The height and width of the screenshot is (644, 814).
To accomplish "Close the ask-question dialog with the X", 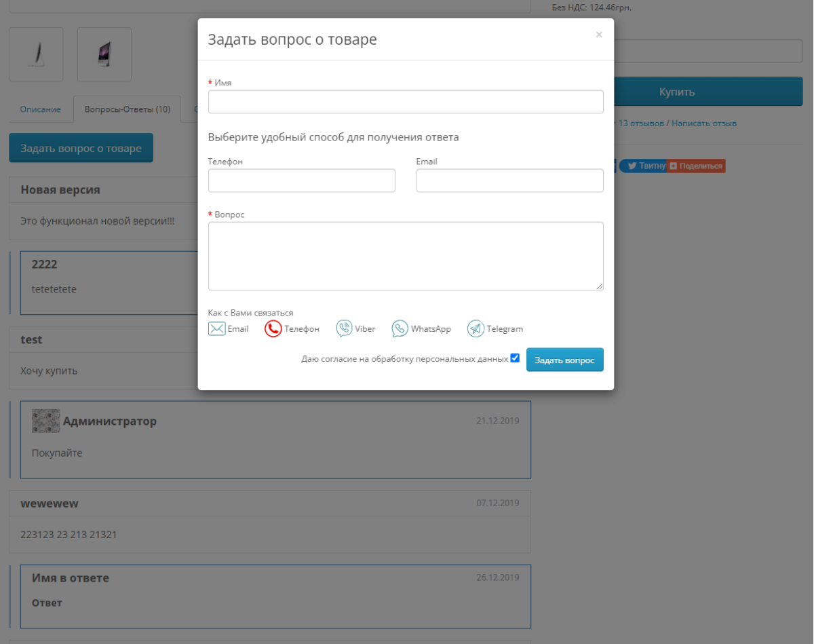I will pyautogui.click(x=599, y=35).
